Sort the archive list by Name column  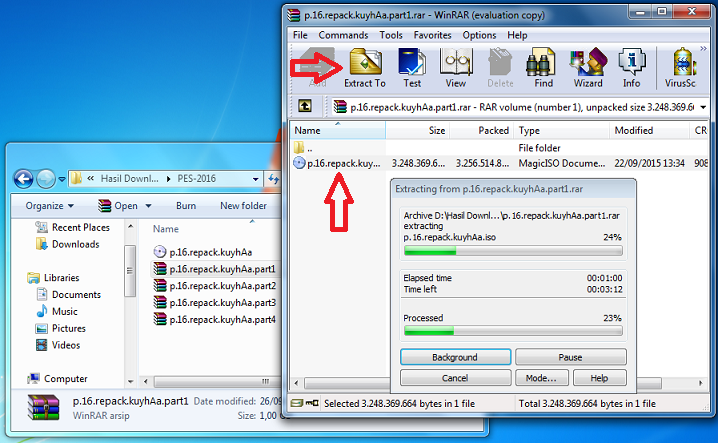pyautogui.click(x=338, y=131)
